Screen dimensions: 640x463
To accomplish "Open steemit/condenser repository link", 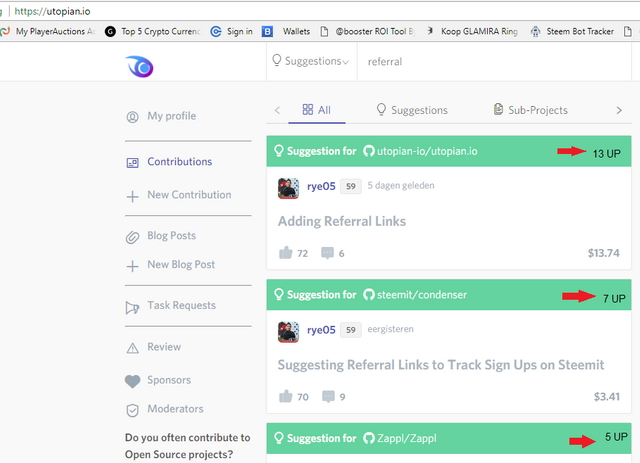I will (422, 294).
